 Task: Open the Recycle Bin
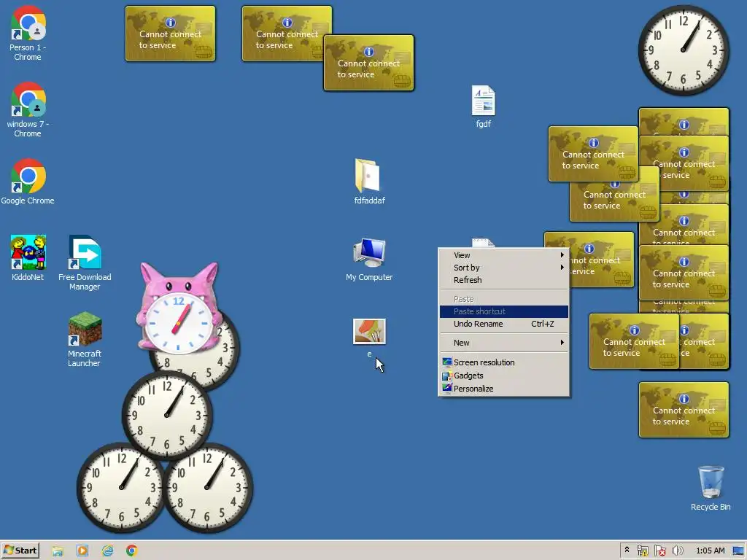pos(711,489)
